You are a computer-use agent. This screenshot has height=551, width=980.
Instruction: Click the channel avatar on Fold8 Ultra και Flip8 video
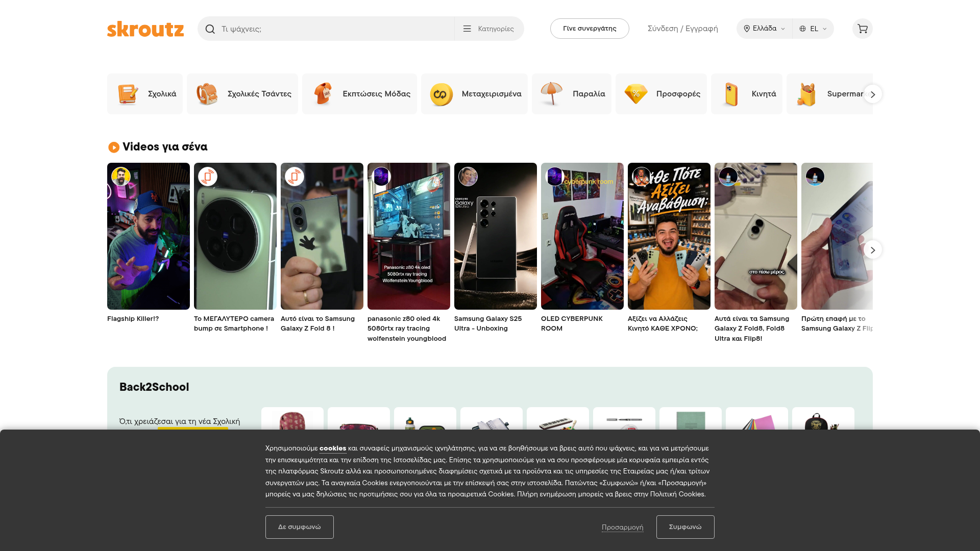point(728,177)
